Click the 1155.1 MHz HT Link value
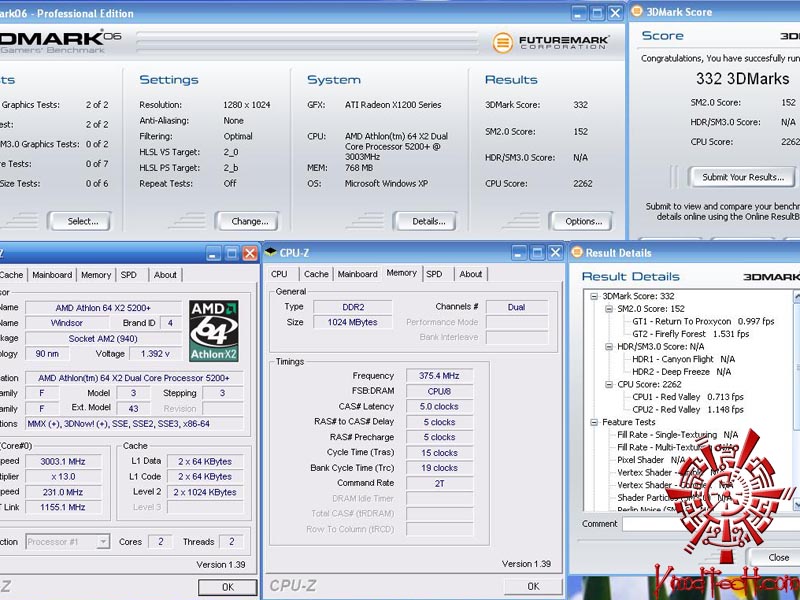This screenshot has height=600, width=800. [x=63, y=507]
